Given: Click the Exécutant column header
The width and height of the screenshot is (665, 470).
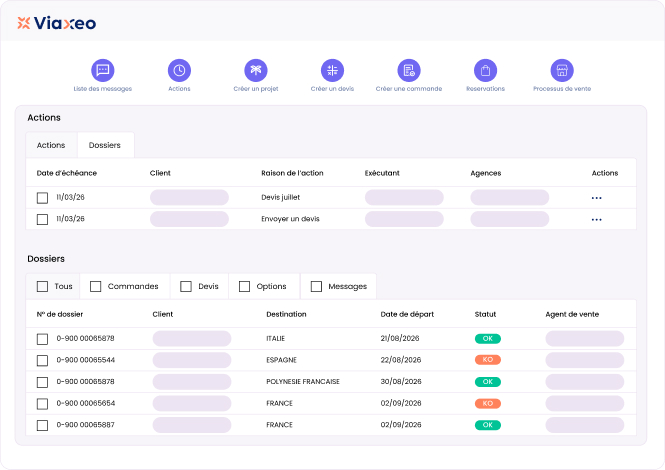Looking at the screenshot, I should pos(382,173).
